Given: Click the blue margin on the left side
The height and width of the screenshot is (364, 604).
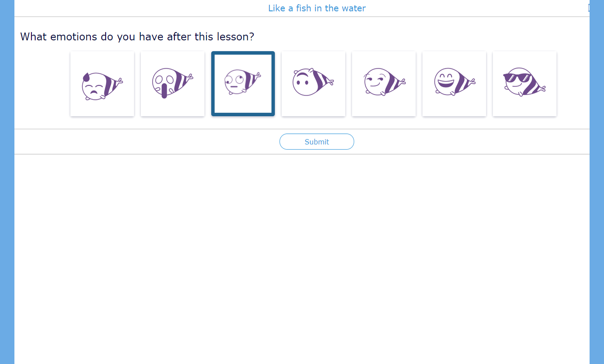Looking at the screenshot, I should tap(7, 182).
